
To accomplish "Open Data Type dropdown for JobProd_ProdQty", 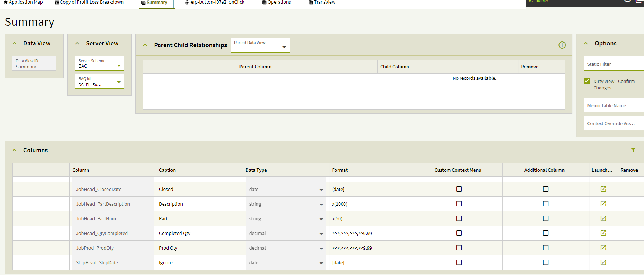I will (321, 248).
